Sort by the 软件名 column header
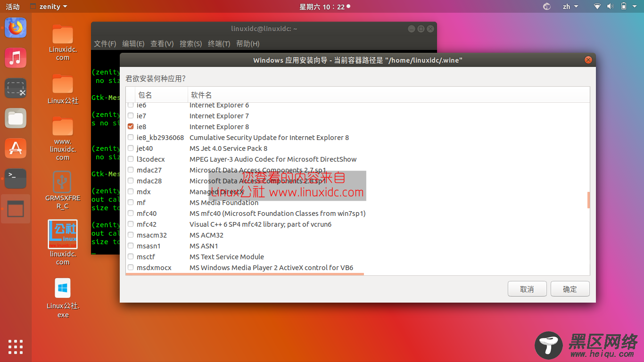Screen dimensions: 644x362 [x=388, y=95]
